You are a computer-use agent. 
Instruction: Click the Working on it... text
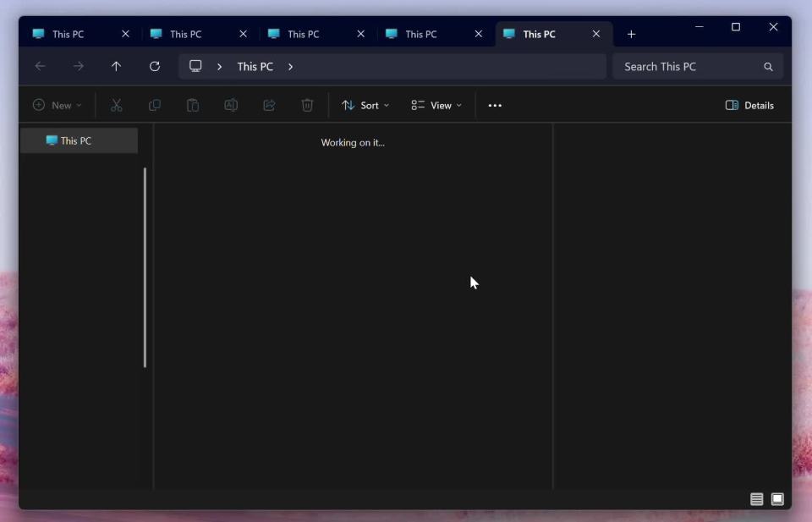pos(353,142)
